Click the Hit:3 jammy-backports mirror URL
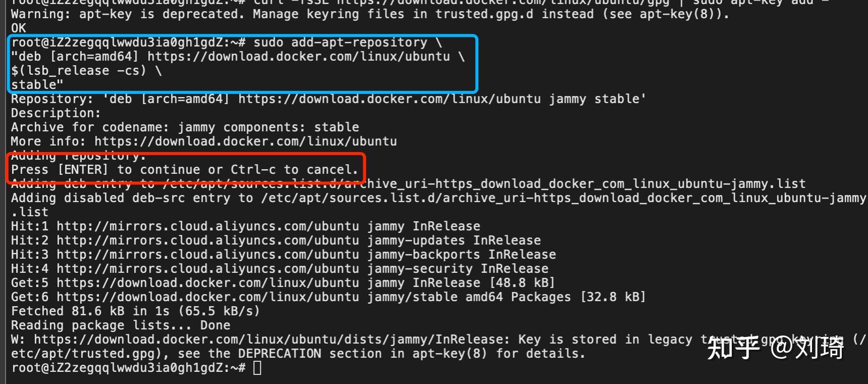The width and height of the screenshot is (868, 384). [207, 255]
